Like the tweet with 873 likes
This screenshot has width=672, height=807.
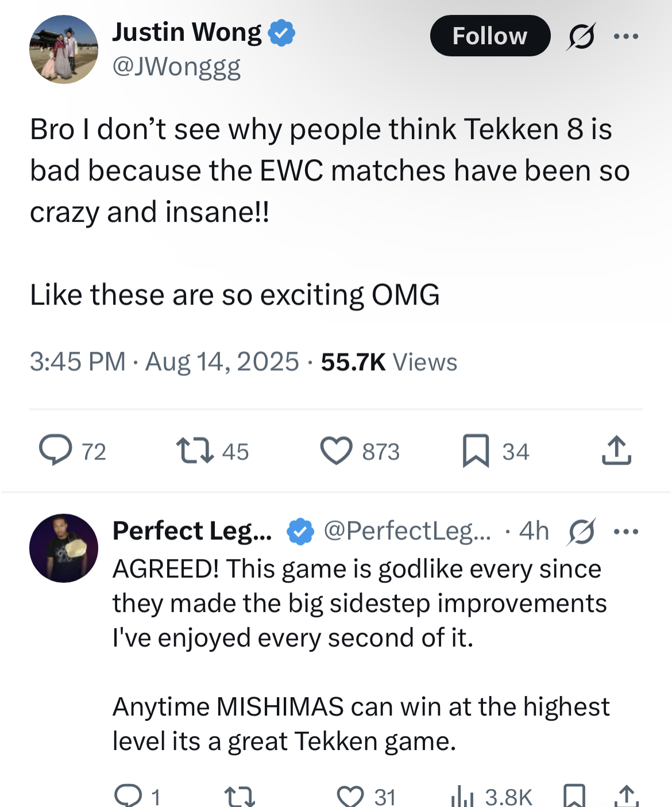coord(337,451)
